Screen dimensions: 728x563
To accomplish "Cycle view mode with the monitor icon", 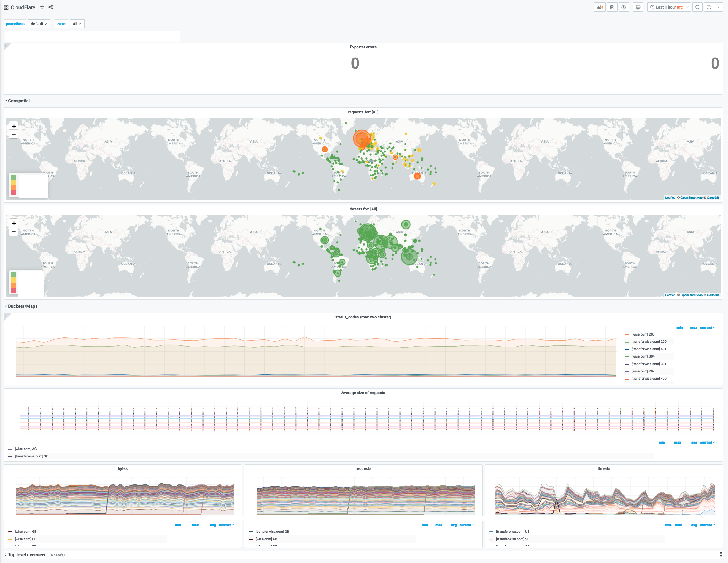I will tap(638, 7).
